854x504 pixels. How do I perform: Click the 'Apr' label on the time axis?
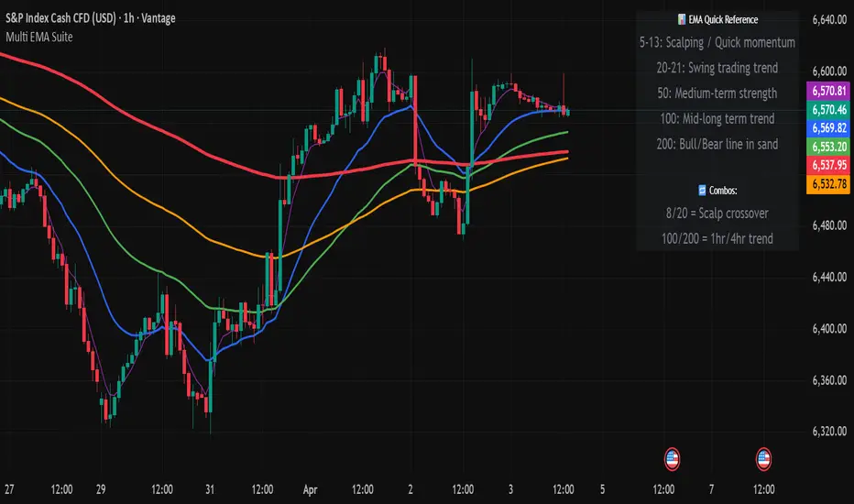coord(310,489)
